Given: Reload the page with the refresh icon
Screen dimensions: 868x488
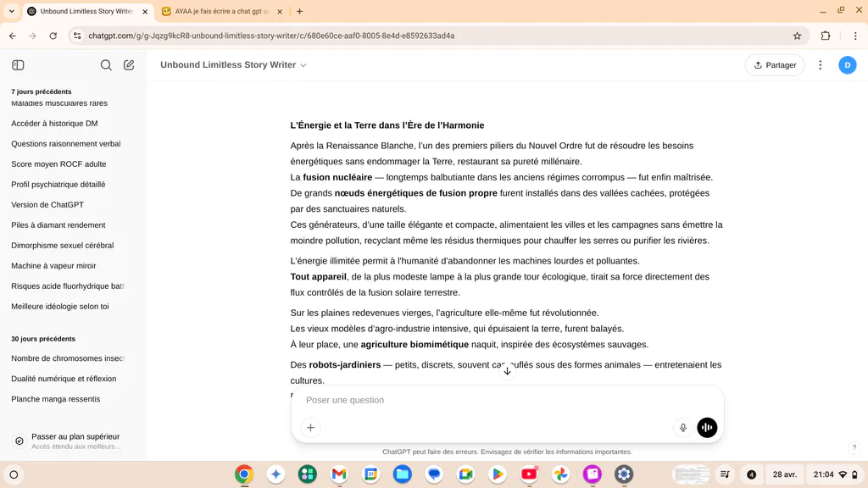Looking at the screenshot, I should pos(53,36).
